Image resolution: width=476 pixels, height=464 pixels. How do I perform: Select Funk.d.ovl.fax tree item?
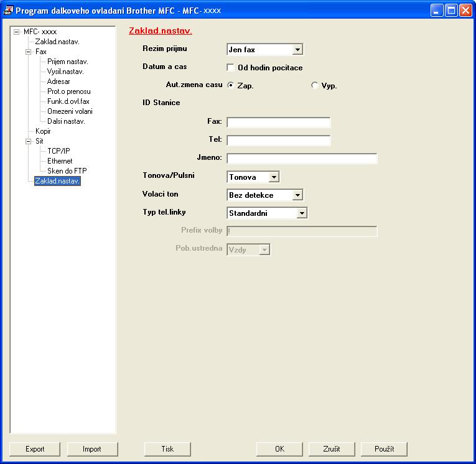[68, 101]
